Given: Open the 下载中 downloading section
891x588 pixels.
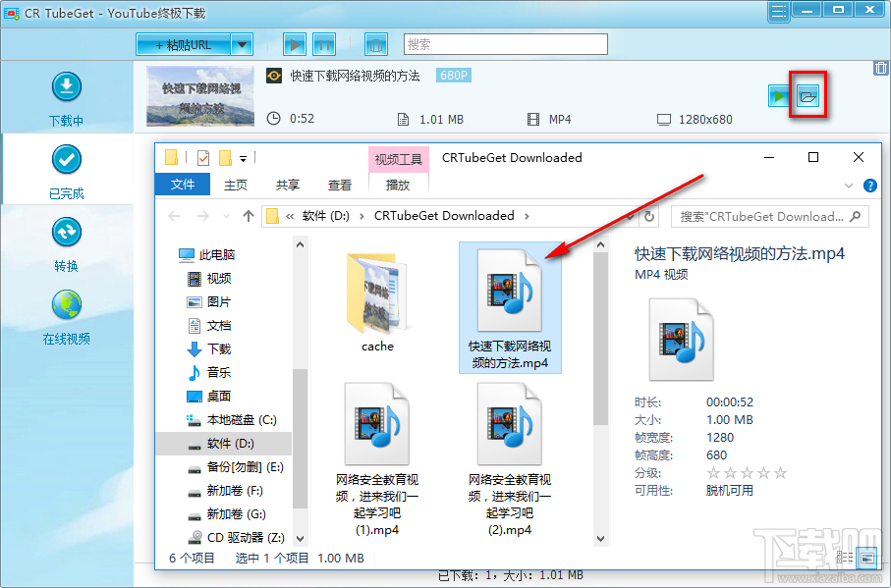Looking at the screenshot, I should pyautogui.click(x=67, y=99).
